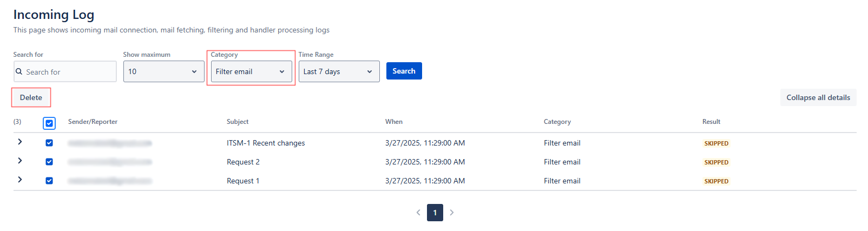Go to the previous page arrow

pos(418,213)
